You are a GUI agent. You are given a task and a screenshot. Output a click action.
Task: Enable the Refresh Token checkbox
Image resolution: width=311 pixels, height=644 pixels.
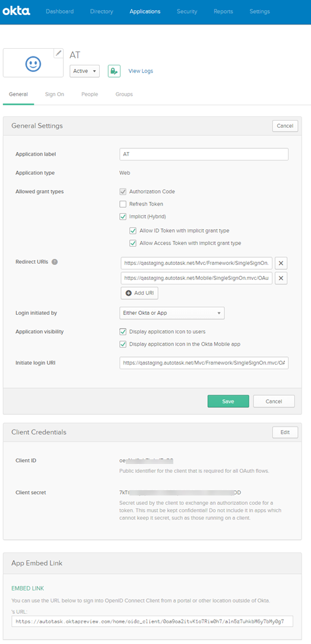tap(123, 204)
